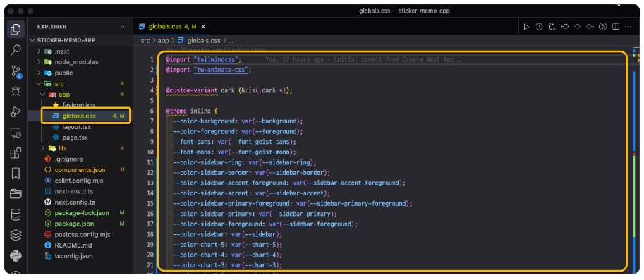Click the compare changes branch icon
644x280 pixels.
click(x=552, y=27)
